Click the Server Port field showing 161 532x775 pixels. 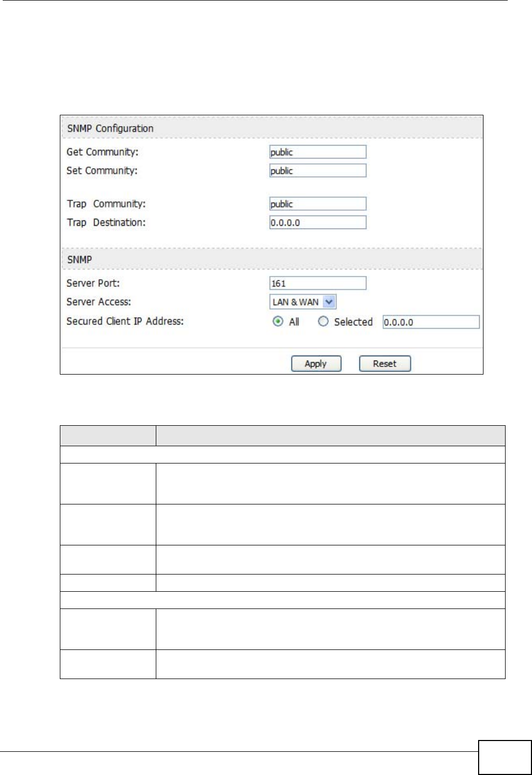[317, 283]
